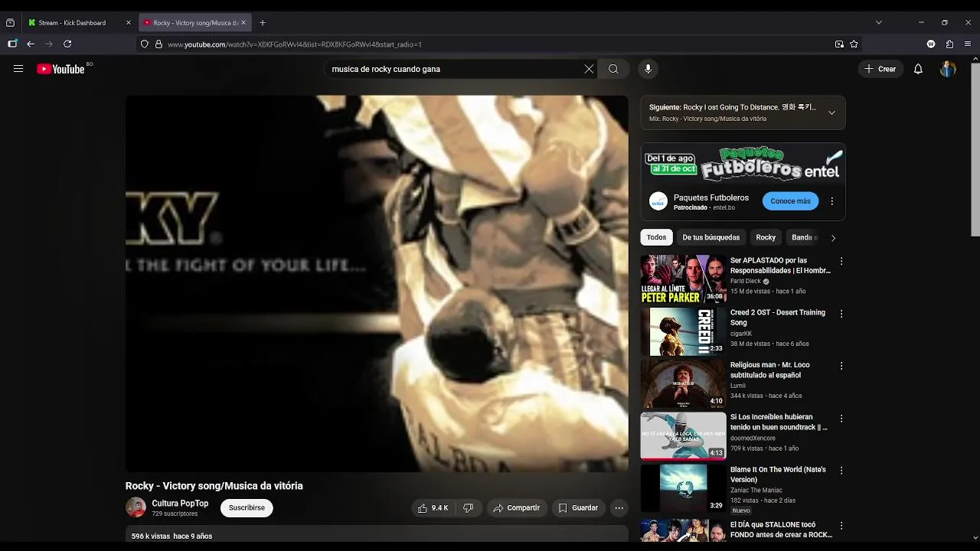Open the Cultura PopTop channel name
The width and height of the screenshot is (980, 551).
tap(180, 504)
